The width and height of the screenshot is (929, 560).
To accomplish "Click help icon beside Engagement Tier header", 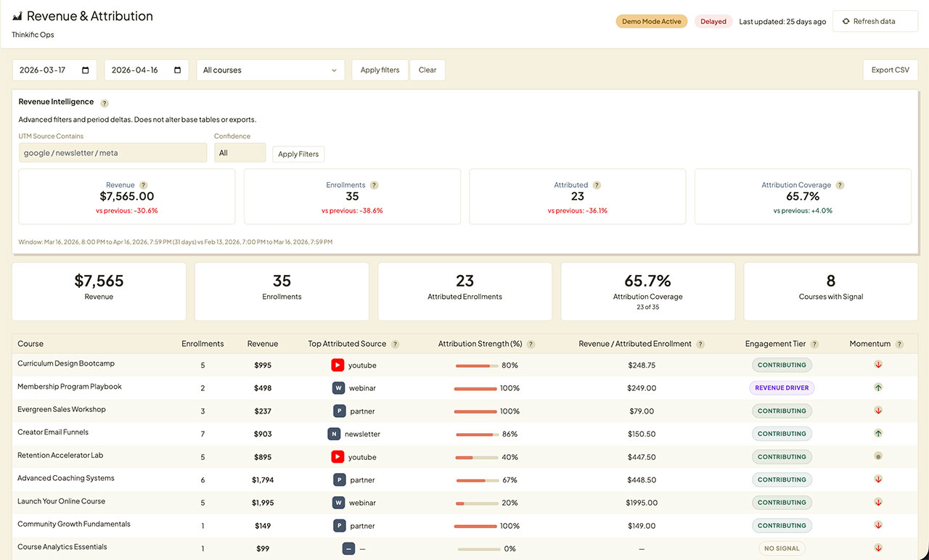I will point(814,345).
